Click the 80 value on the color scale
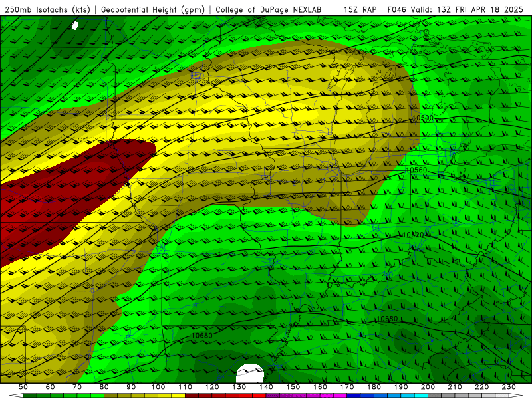 click(x=104, y=387)
